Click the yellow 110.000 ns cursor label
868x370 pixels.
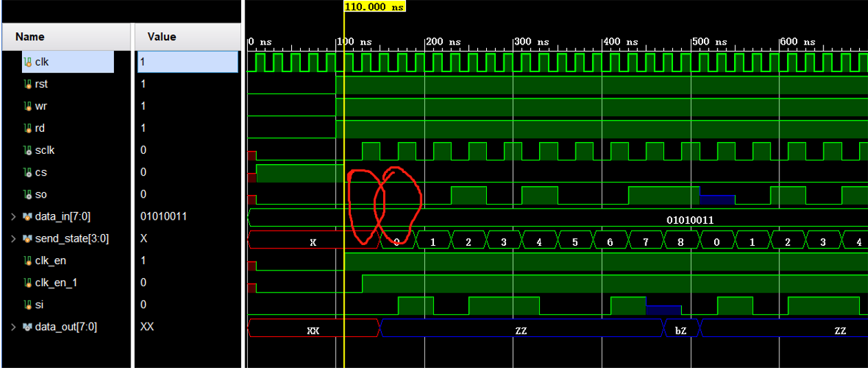click(x=375, y=6)
